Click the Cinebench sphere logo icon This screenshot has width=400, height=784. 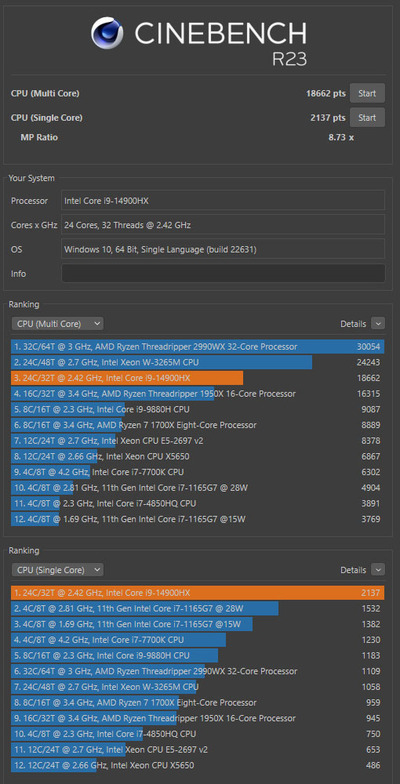pyautogui.click(x=108, y=32)
